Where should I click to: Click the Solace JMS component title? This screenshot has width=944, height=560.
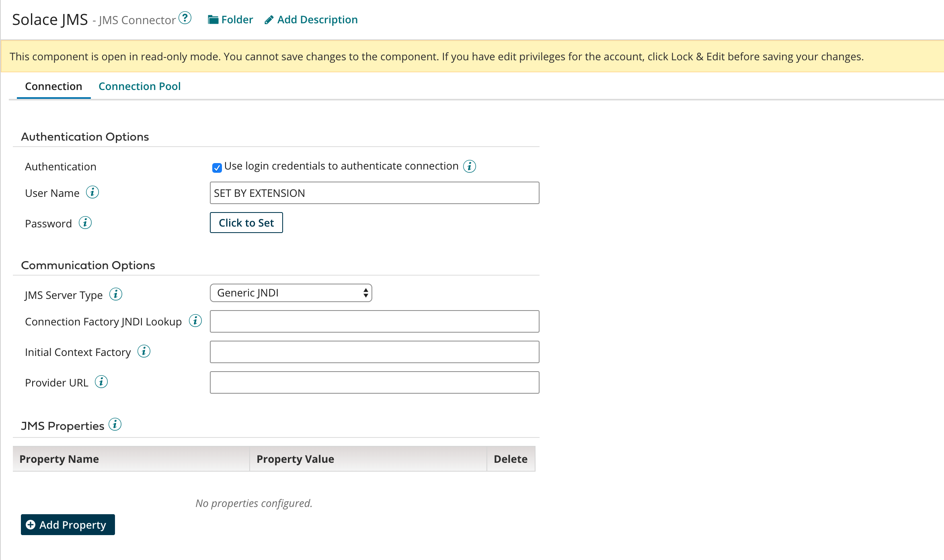click(x=50, y=20)
